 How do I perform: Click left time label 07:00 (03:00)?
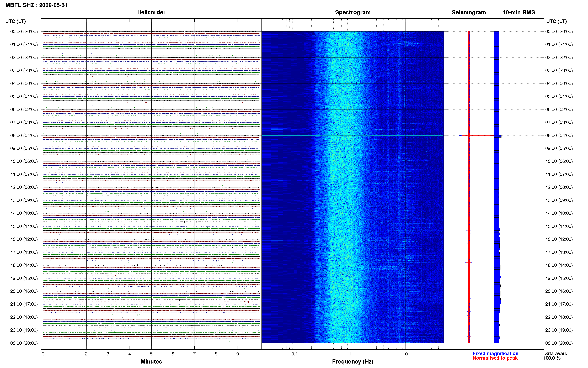coord(24,122)
